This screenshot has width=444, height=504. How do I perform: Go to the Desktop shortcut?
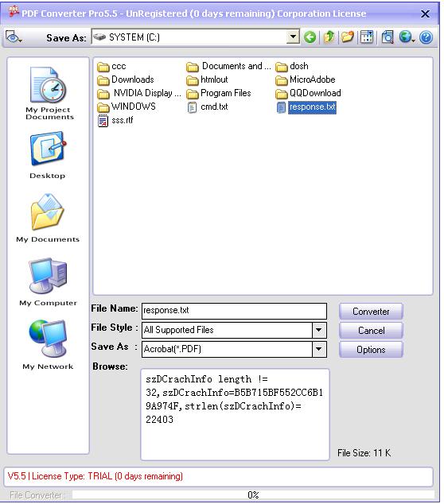click(48, 156)
